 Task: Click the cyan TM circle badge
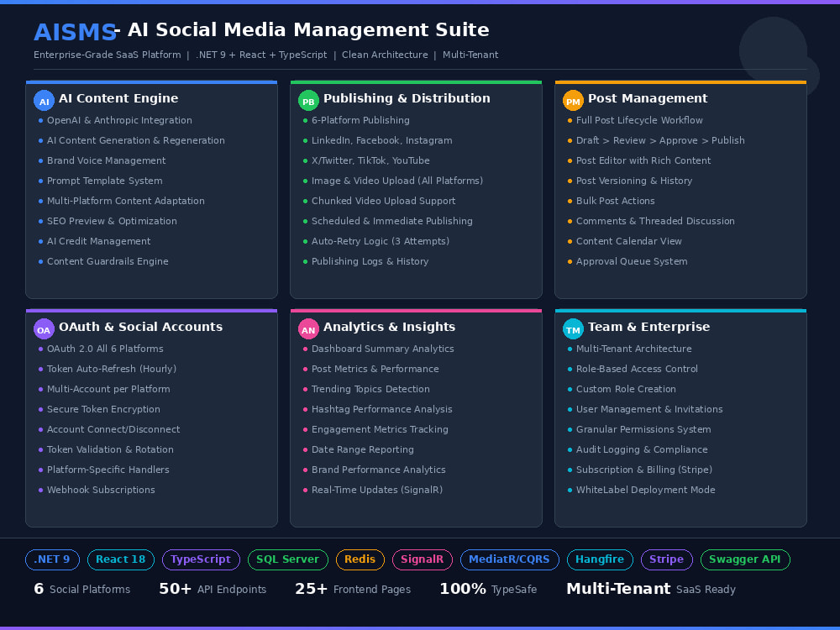coord(573,329)
